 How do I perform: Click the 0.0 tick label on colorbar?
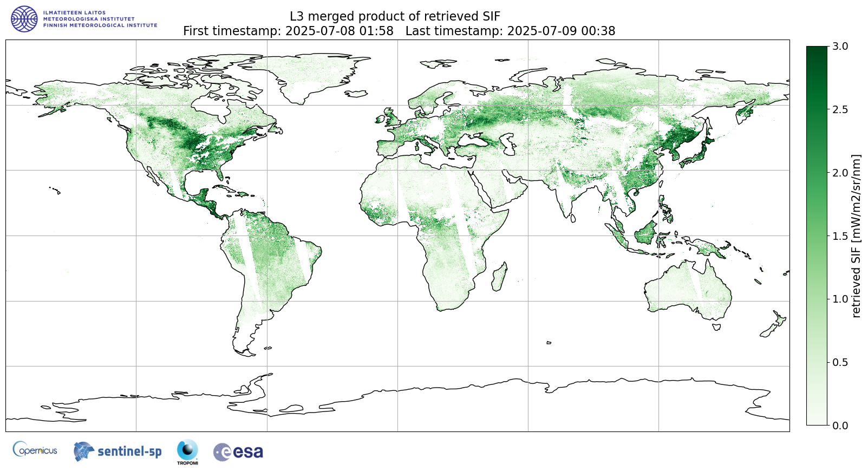tap(840, 426)
